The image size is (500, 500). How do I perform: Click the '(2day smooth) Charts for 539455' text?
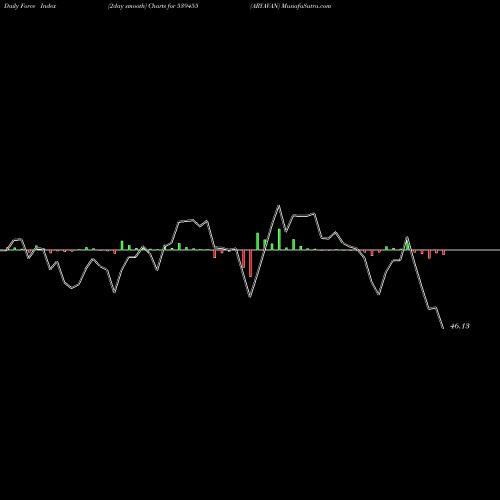point(153,6)
